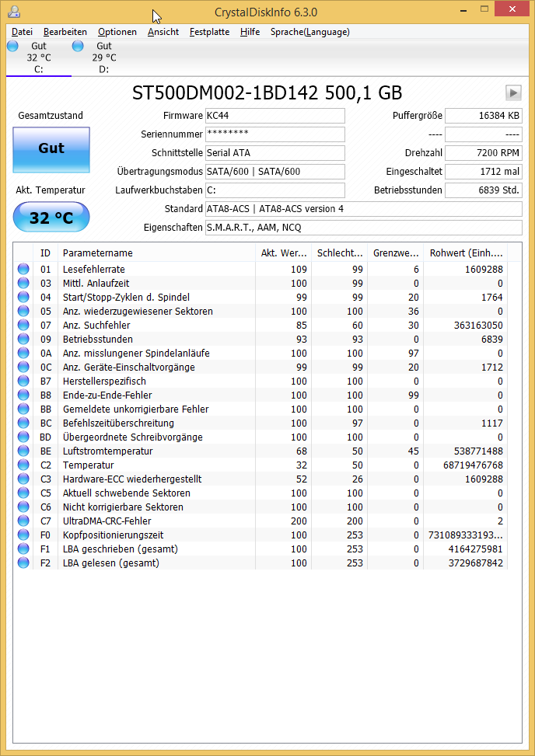Click status orb for LBA geschrieben row
The image size is (535, 756).
pyautogui.click(x=23, y=549)
